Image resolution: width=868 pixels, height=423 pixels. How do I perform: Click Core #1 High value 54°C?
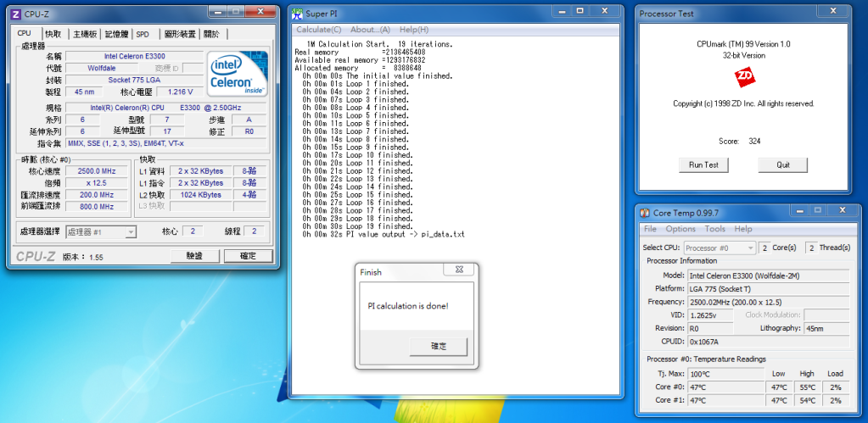tap(807, 400)
